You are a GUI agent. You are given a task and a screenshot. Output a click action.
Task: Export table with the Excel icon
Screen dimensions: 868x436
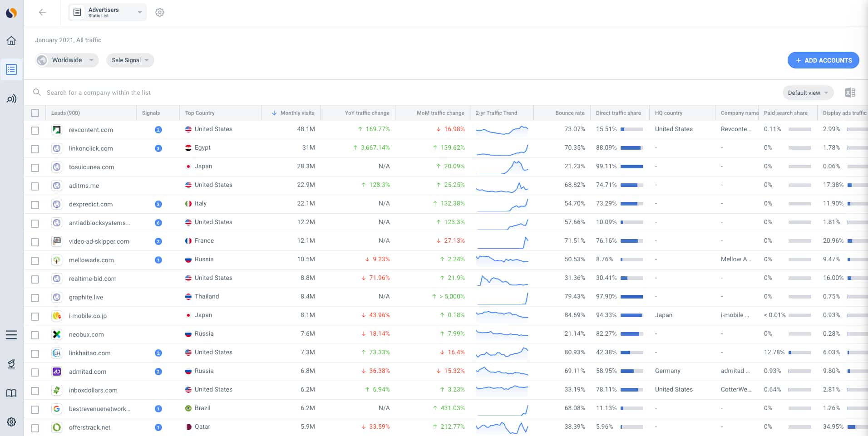(x=850, y=93)
